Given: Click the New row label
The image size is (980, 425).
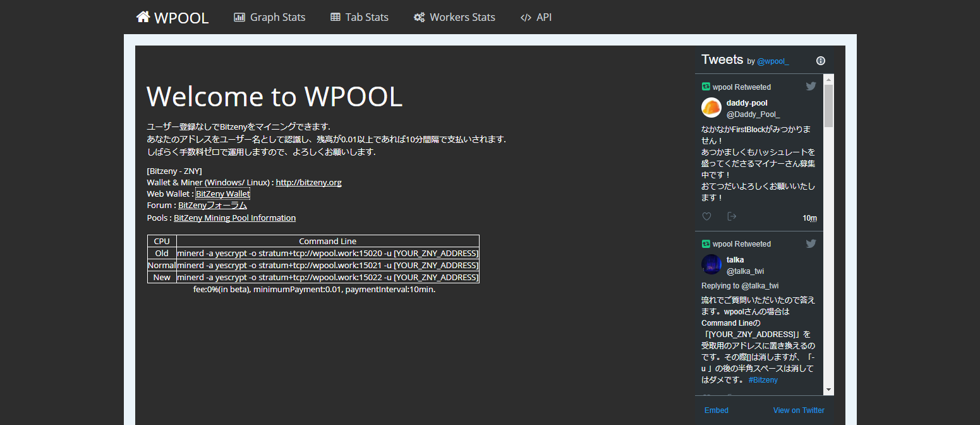Looking at the screenshot, I should pyautogui.click(x=162, y=277).
